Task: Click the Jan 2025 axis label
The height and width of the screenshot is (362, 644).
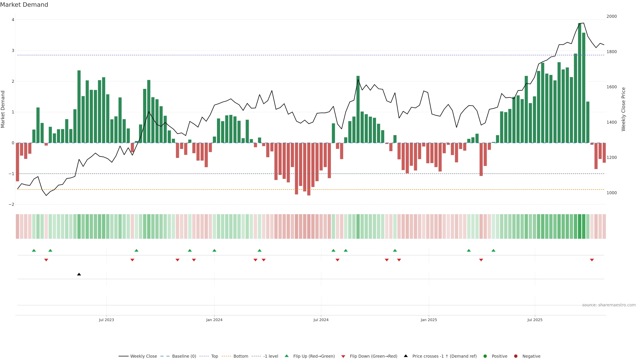Action: coord(429,320)
